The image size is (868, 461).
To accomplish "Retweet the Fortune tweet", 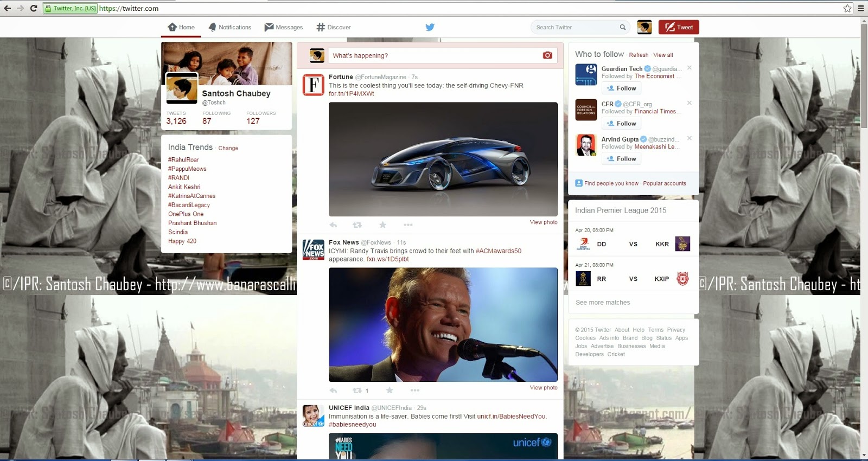I will (357, 225).
